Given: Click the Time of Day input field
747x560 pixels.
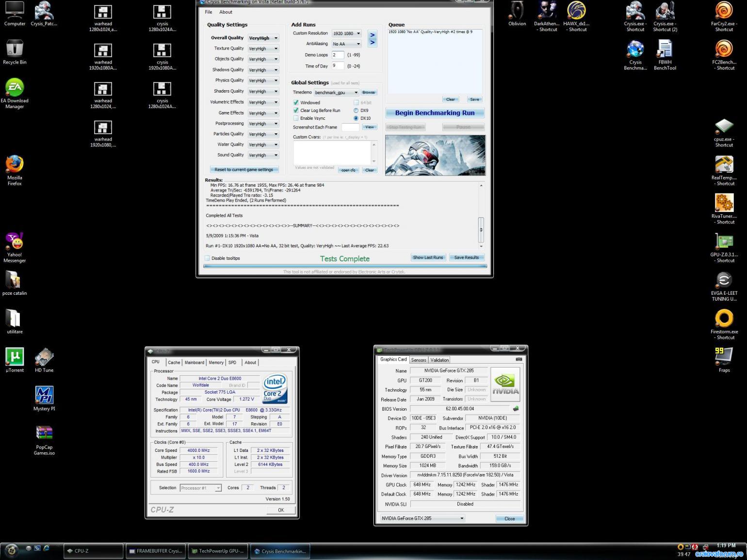Looking at the screenshot, I should pyautogui.click(x=338, y=65).
